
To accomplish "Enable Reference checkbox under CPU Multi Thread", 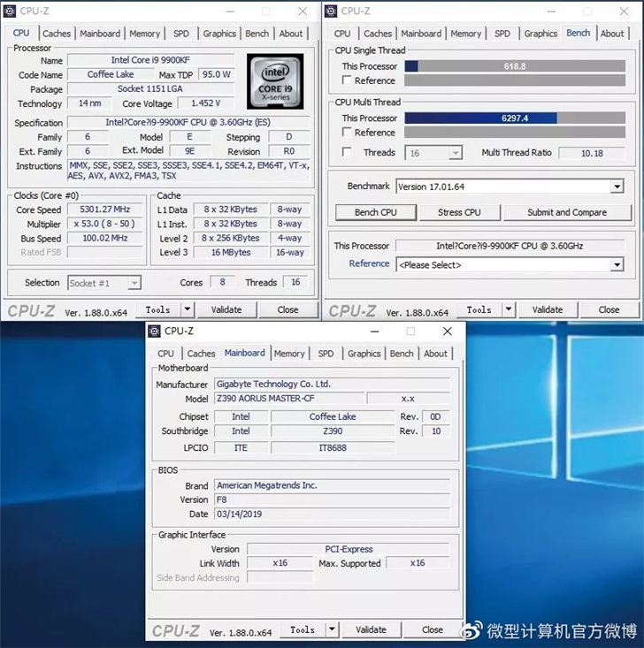I will 347,133.
